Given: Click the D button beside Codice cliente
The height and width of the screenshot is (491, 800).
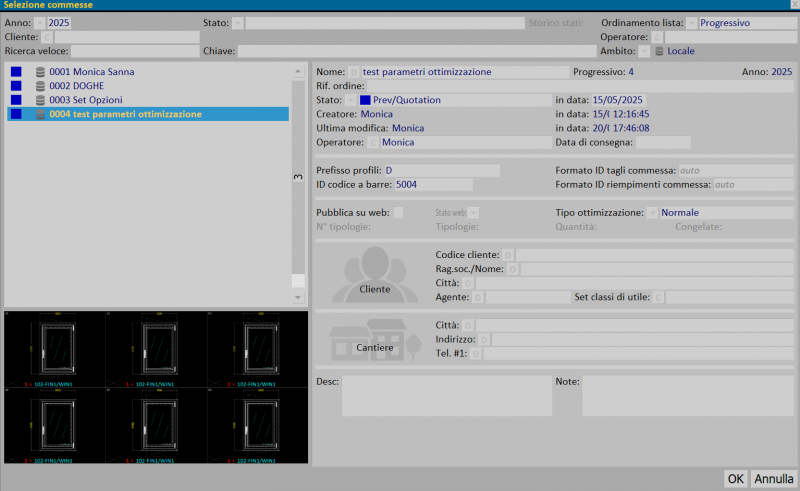Looking at the screenshot, I should [x=508, y=255].
